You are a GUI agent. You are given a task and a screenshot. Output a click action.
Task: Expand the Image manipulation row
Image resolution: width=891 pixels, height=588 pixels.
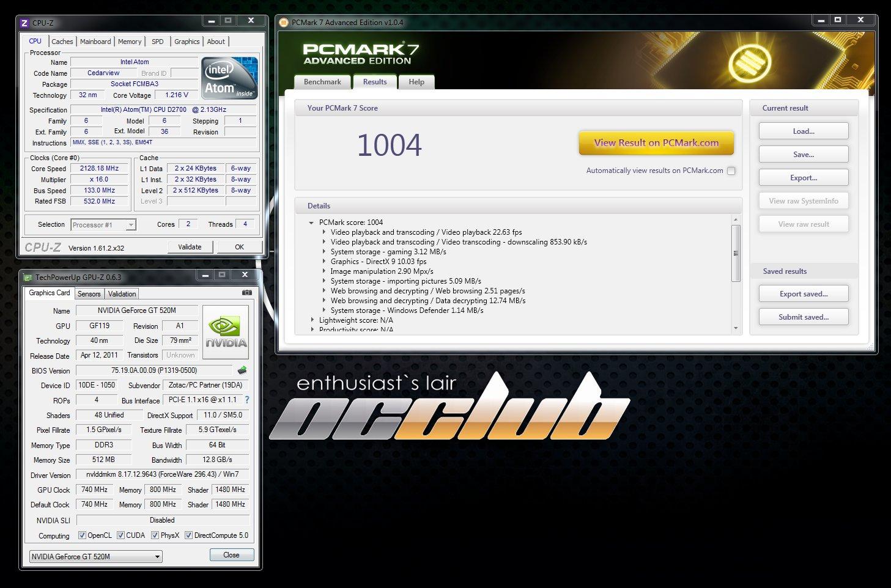click(324, 271)
